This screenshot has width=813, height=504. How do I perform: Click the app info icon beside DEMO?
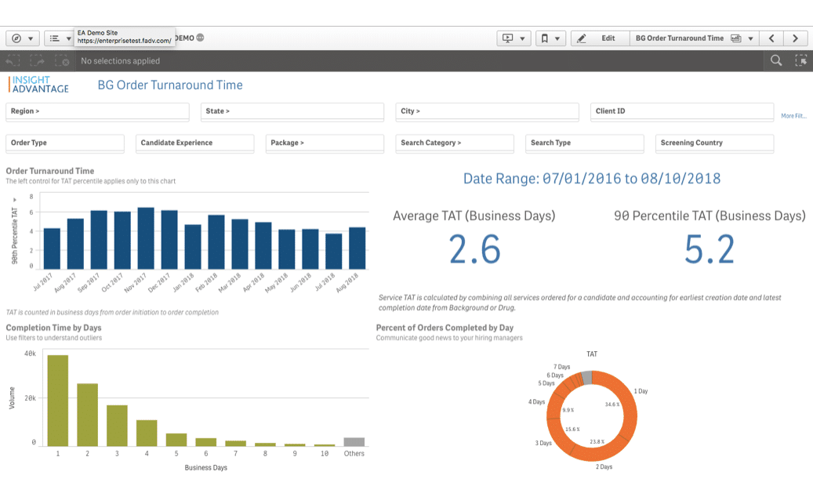pyautogui.click(x=201, y=38)
